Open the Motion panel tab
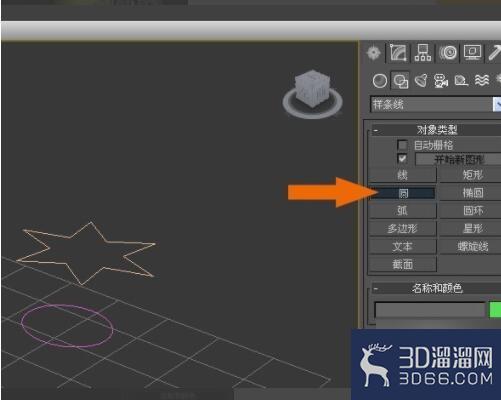This screenshot has width=501, height=400. tap(448, 53)
